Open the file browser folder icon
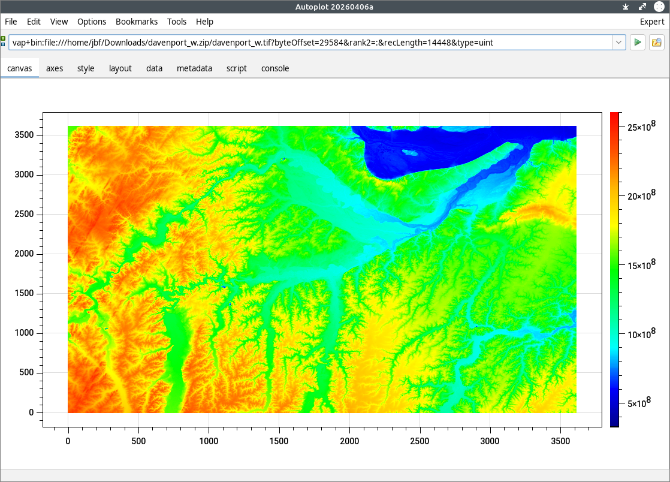This screenshot has height=482, width=670. 657,43
